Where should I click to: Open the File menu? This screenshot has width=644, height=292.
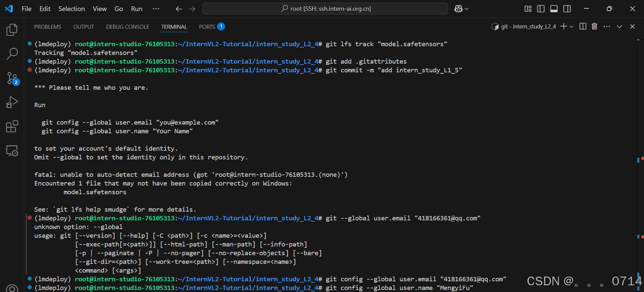(x=26, y=9)
